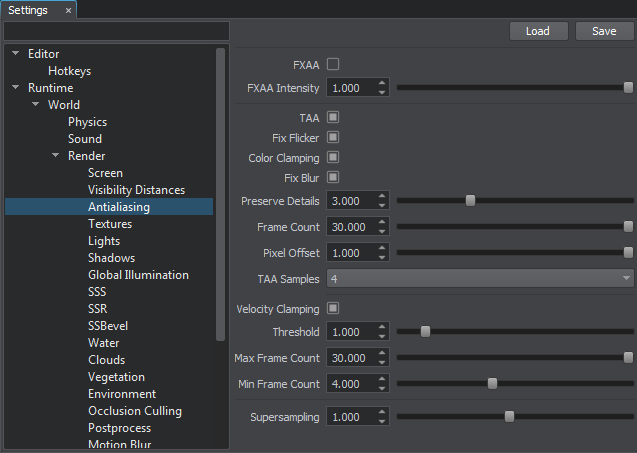Image resolution: width=637 pixels, height=453 pixels.
Task: Increase Threshold value with the up arrow
Action: [x=382, y=327]
